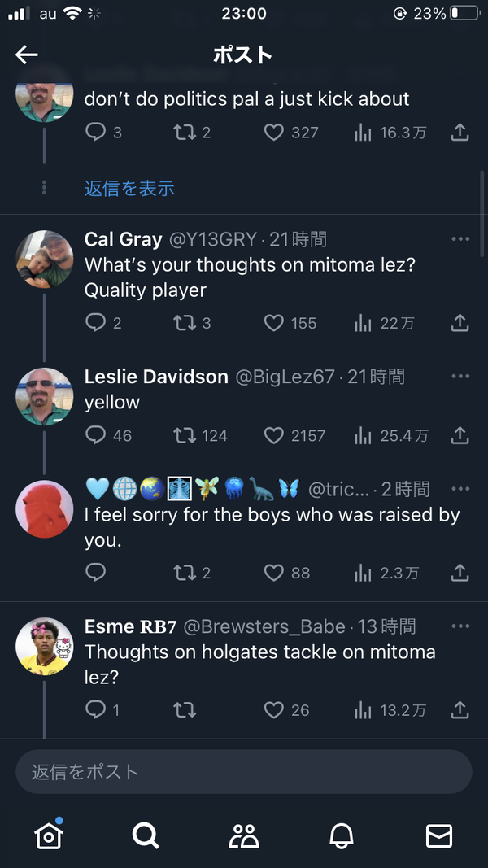Open the reply icon on Cal Gray's post

[x=95, y=322]
